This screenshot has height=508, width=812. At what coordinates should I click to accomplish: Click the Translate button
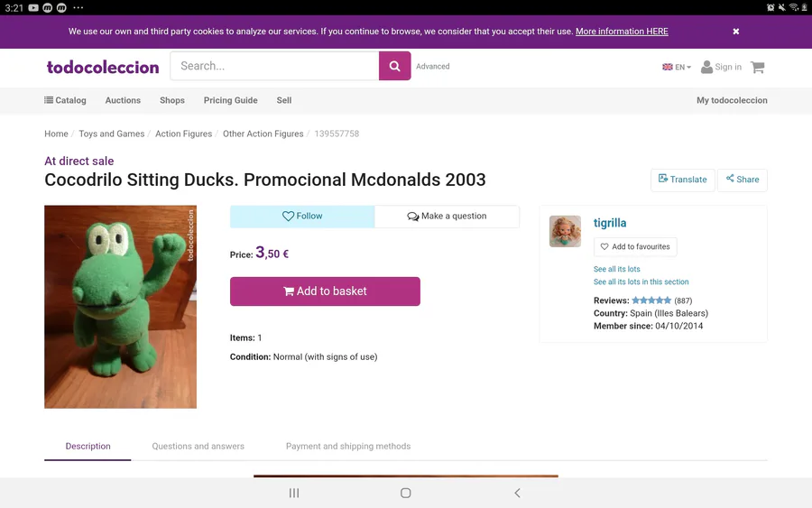tap(682, 180)
